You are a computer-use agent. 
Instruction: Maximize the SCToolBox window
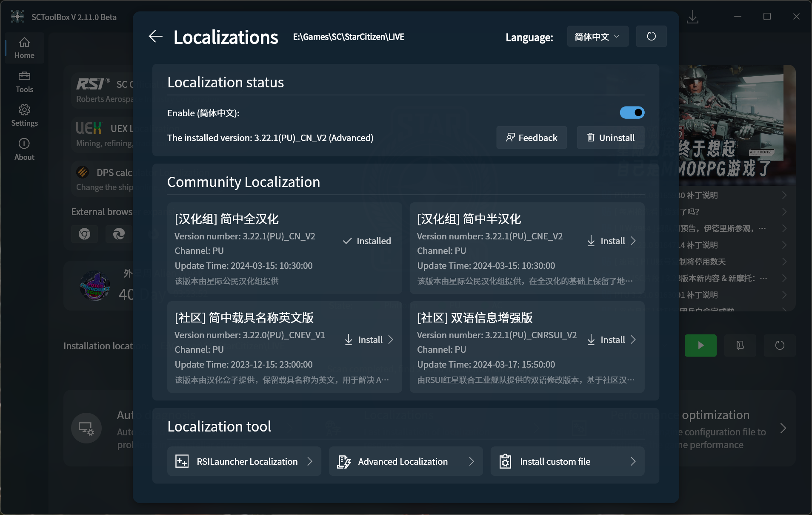click(767, 17)
